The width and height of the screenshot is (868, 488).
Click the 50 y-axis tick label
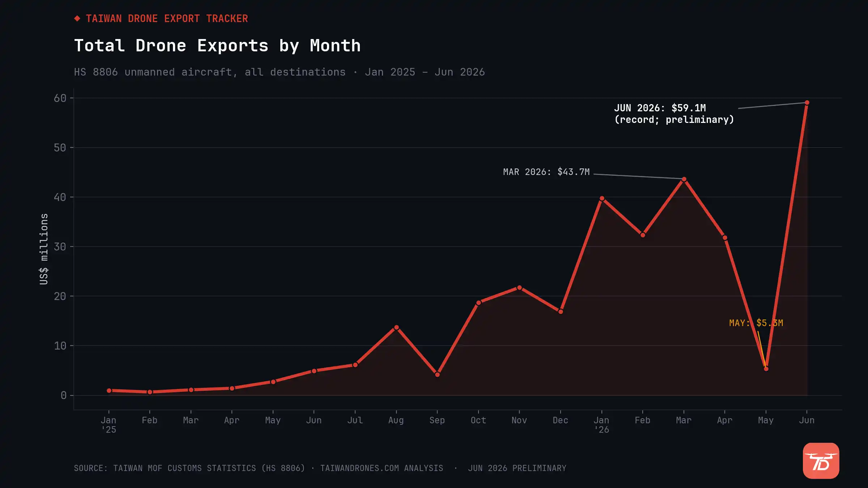[60, 147]
